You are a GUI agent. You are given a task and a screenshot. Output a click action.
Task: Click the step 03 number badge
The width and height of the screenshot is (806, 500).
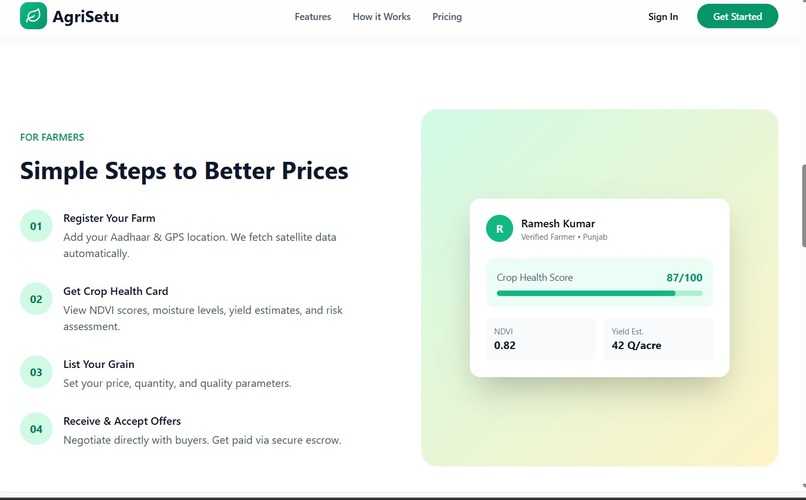(x=36, y=372)
